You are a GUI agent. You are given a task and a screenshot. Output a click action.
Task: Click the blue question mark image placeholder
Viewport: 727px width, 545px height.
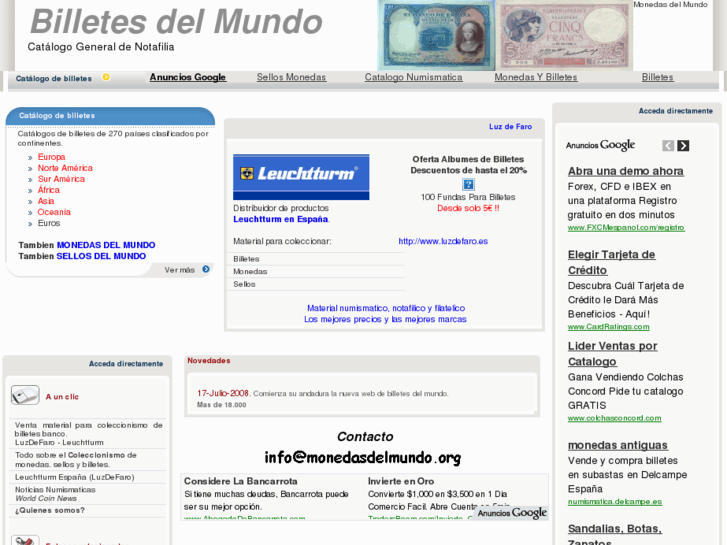[x=468, y=184]
